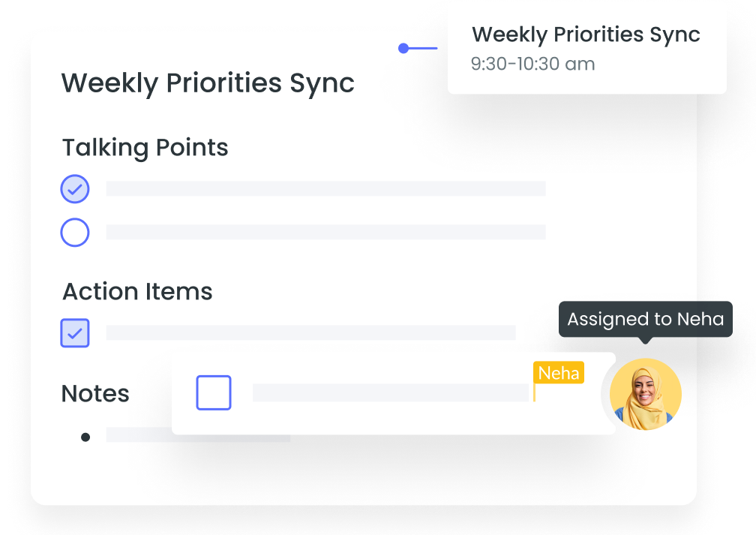Select the Talking Points section heading
Viewport: 756px width, 535px height.
coord(145,148)
